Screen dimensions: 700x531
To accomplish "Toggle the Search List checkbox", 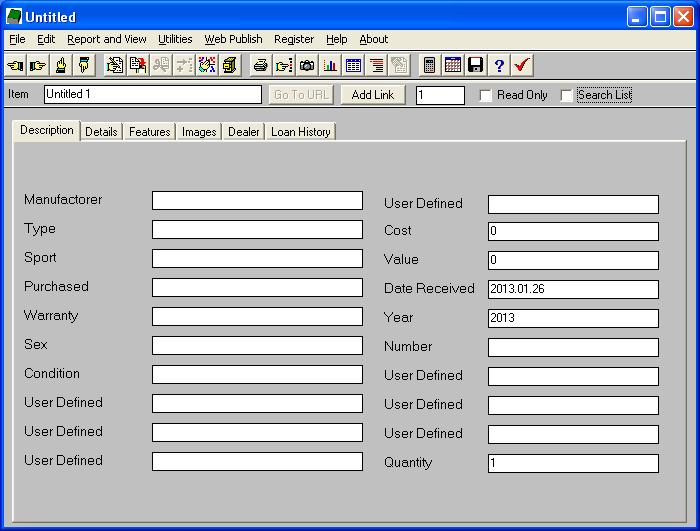I will point(567,96).
